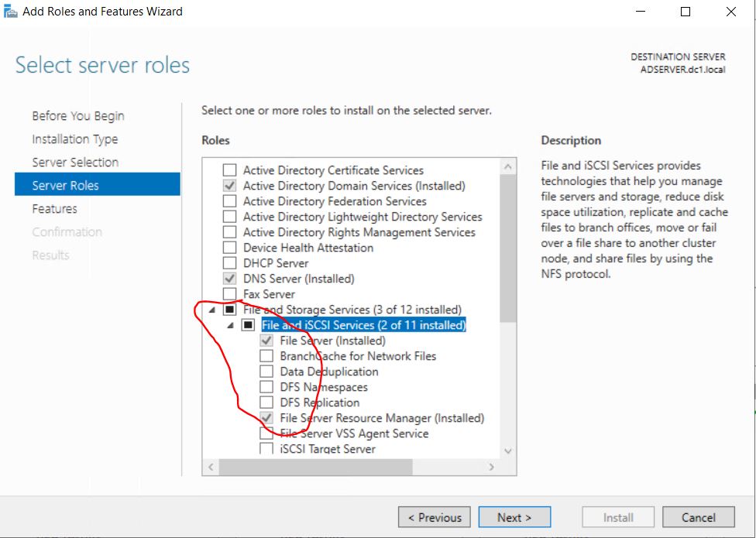Check the DFS Replication box

click(x=266, y=403)
